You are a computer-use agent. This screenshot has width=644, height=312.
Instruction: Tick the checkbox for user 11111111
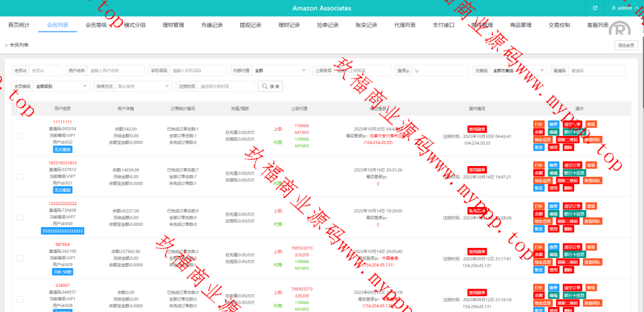pos(20,136)
